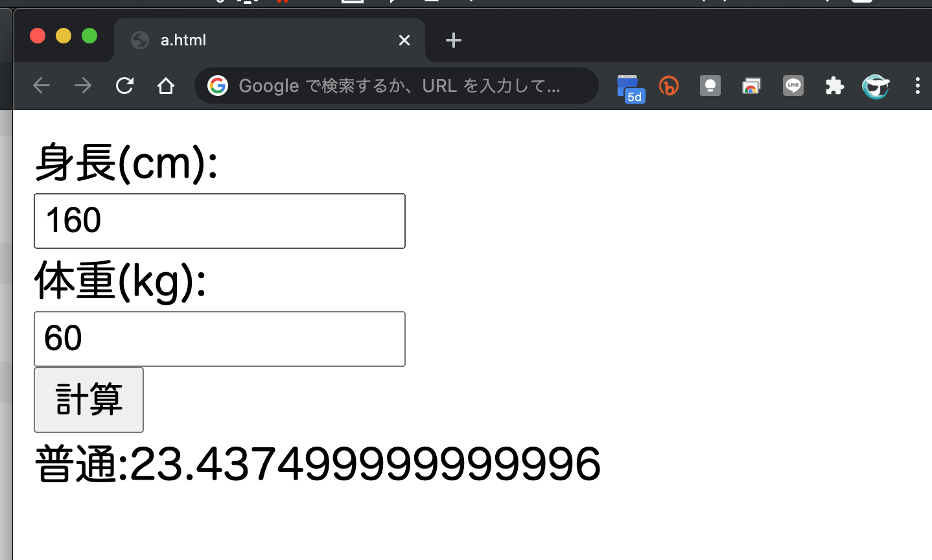Focus the Google search URL bar
The width and height of the screenshot is (932, 560).
[x=397, y=86]
